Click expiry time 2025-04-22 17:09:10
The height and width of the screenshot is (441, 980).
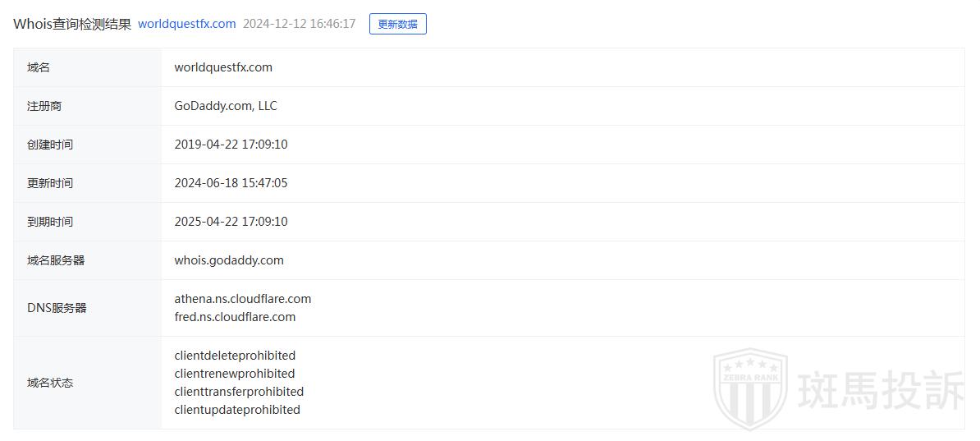point(231,222)
